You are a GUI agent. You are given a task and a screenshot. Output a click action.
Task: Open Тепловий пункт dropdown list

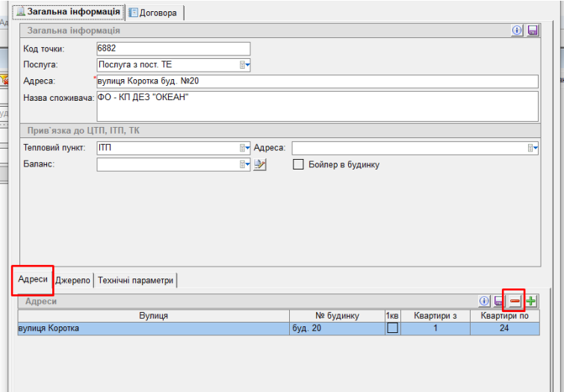pos(244,148)
